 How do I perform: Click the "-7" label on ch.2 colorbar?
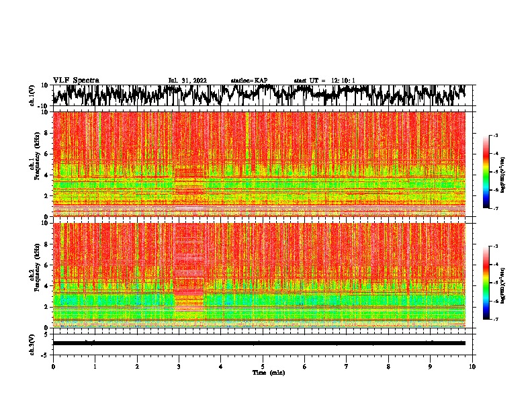coord(496,319)
